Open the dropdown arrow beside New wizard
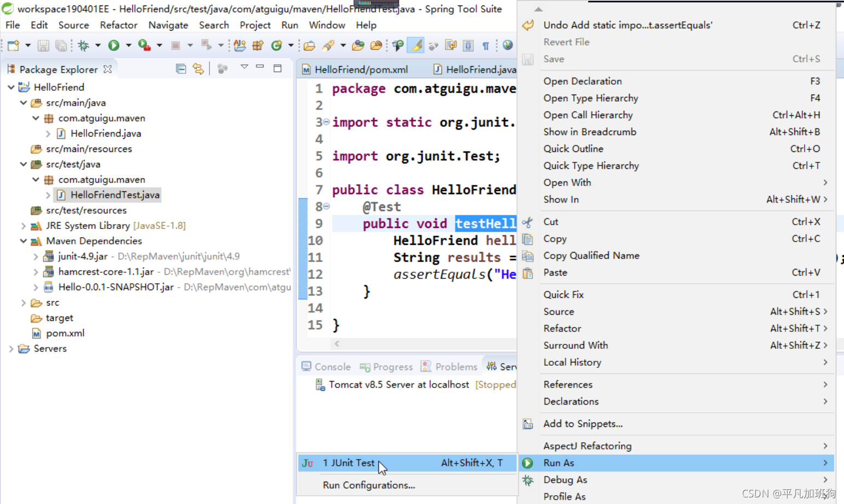This screenshot has height=504, width=844. tap(28, 45)
